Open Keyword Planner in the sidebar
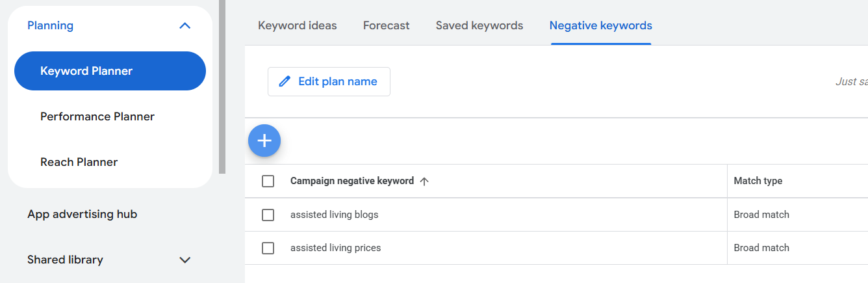 110,71
